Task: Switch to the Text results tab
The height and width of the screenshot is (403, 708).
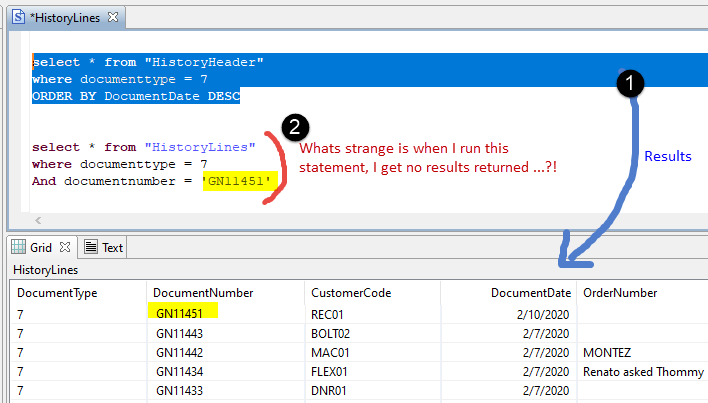Action: pyautogui.click(x=112, y=247)
